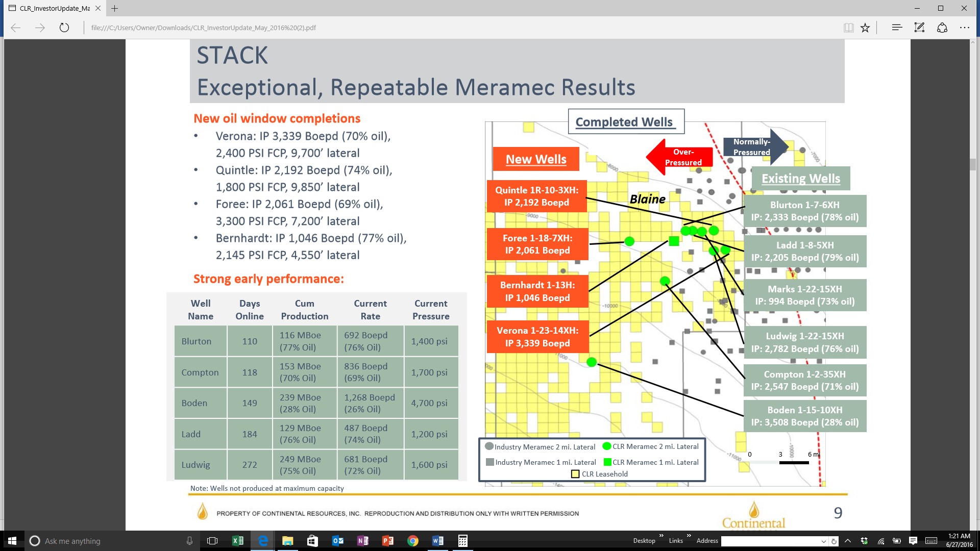
Task: Click the Over-Pressured red arrow label
Action: 680,157
